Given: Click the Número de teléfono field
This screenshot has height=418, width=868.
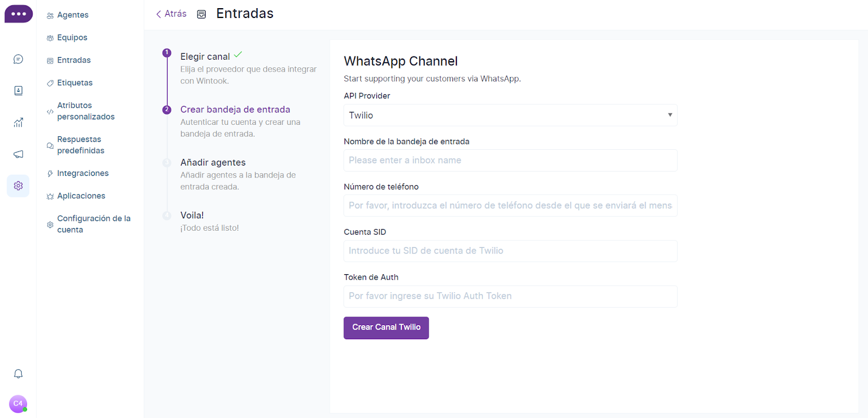Looking at the screenshot, I should [510, 206].
